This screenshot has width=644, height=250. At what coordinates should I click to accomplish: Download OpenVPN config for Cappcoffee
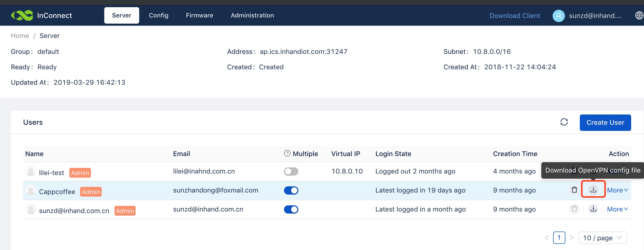click(x=593, y=190)
